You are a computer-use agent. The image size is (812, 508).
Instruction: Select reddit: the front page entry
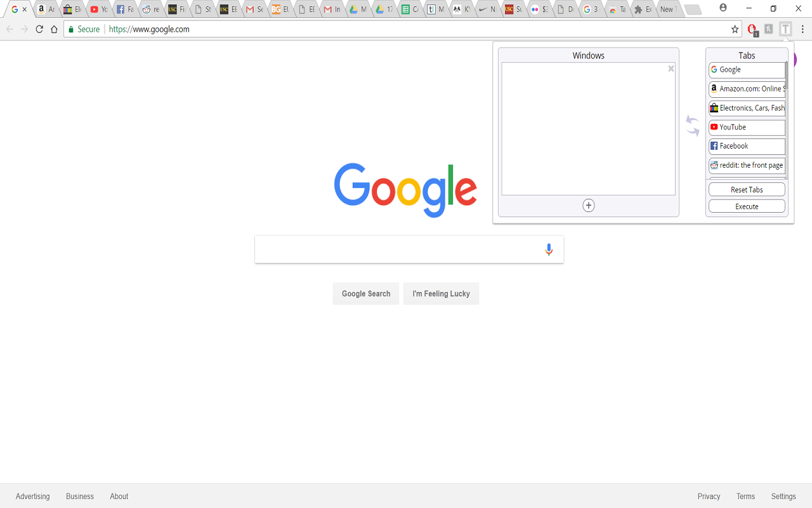tap(747, 165)
